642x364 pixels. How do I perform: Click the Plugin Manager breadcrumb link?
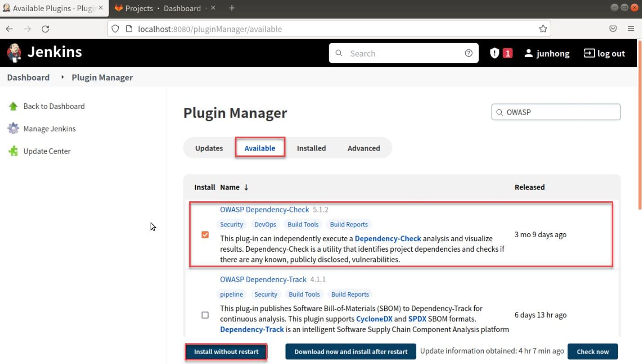point(102,77)
